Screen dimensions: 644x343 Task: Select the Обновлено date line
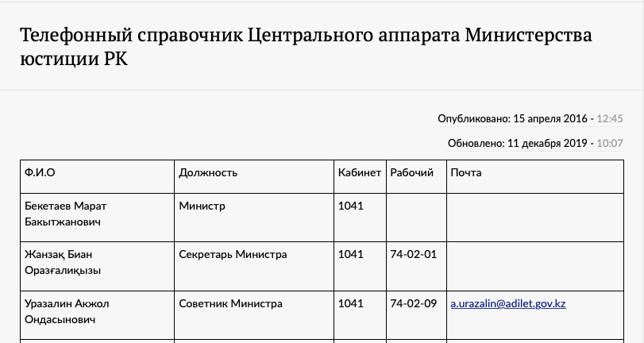535,144
